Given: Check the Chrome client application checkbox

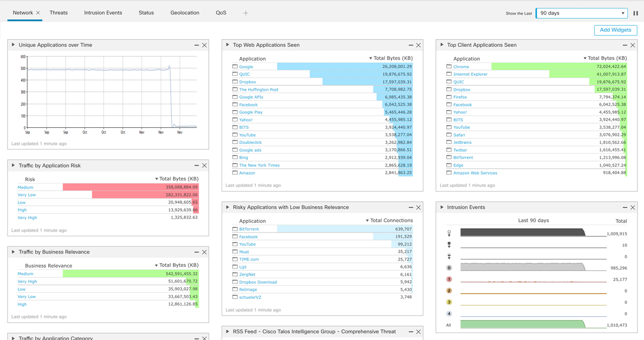Looking at the screenshot, I should pos(449,67).
